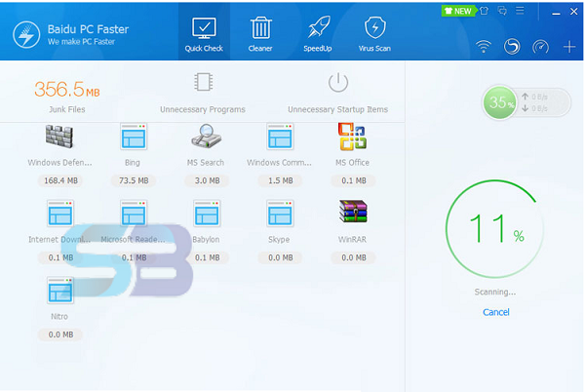
Task: Select the Babylon item icon
Action: 207,214
